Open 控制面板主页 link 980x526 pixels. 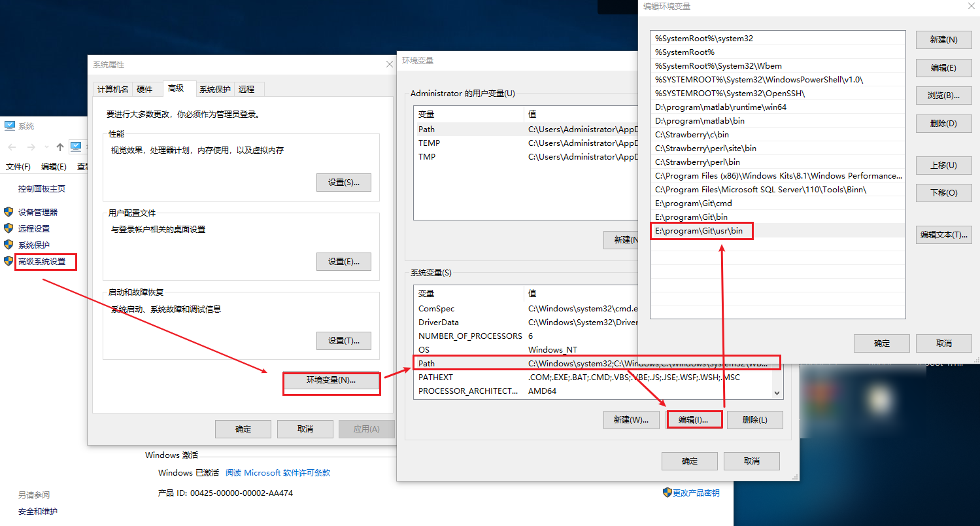42,188
